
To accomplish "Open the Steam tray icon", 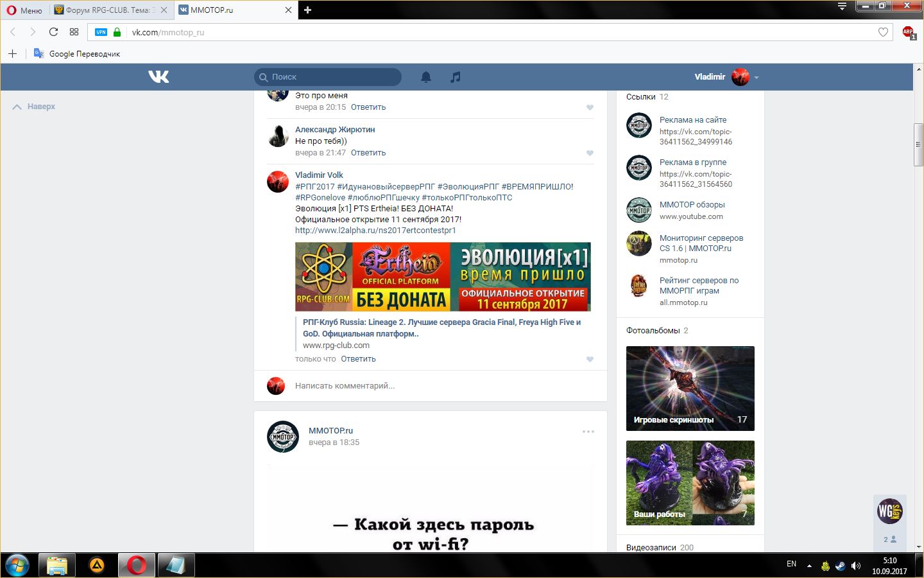I will tap(841, 566).
